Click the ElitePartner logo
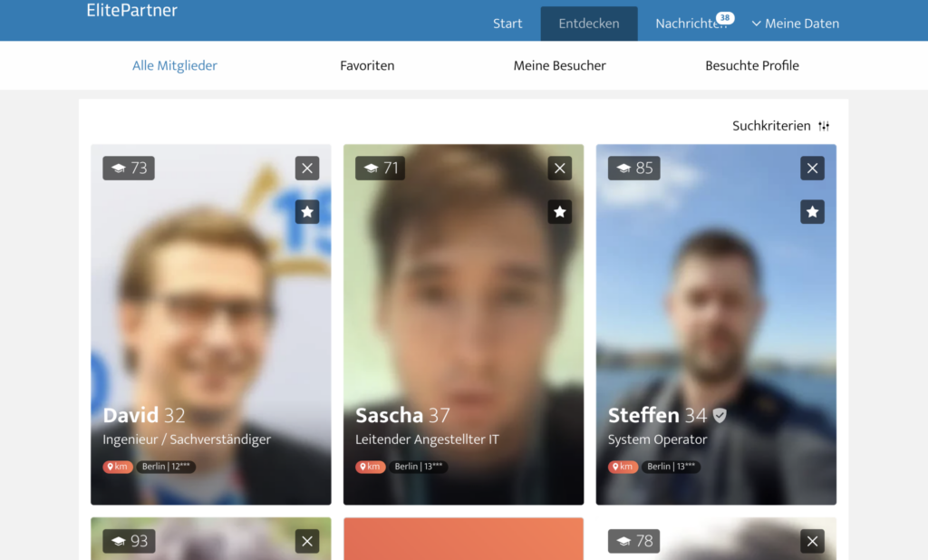Screen dimensions: 928x560 click(132, 10)
